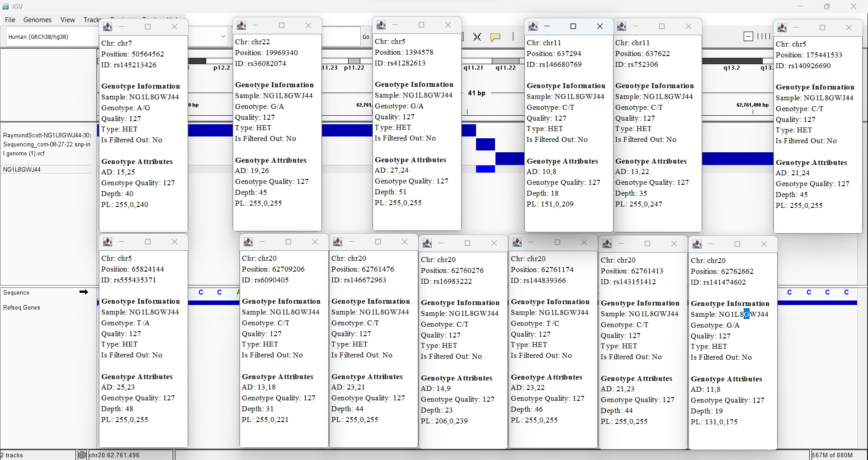Open the yellow popup behavior speech-bubble icon
This screenshot has width=868, height=460.
coord(495,37)
